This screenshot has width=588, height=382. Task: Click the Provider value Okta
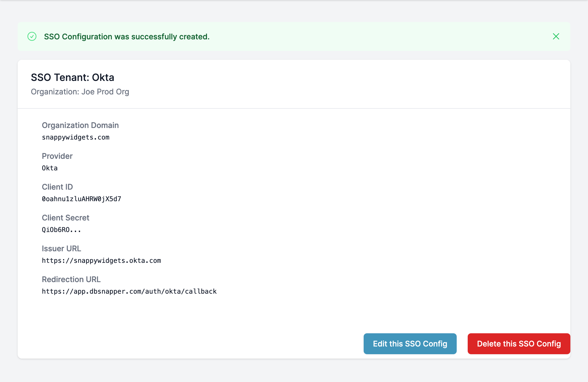point(50,168)
